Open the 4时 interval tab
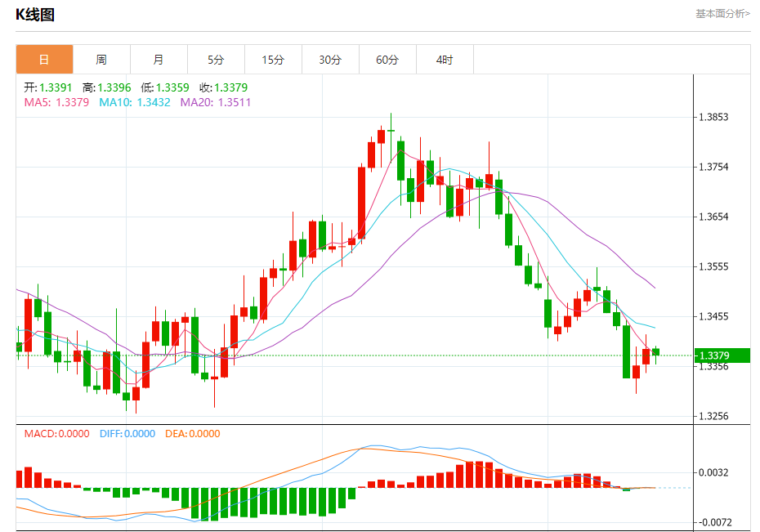The width and height of the screenshot is (760, 532). 445,60
